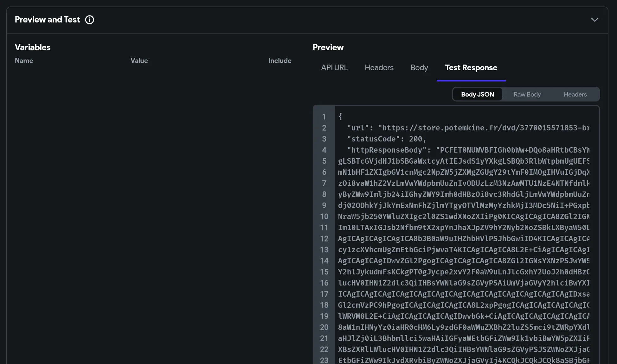This screenshot has width=617, height=364.
Task: Collapse the Preview and Test section chevron
Action: (x=595, y=20)
